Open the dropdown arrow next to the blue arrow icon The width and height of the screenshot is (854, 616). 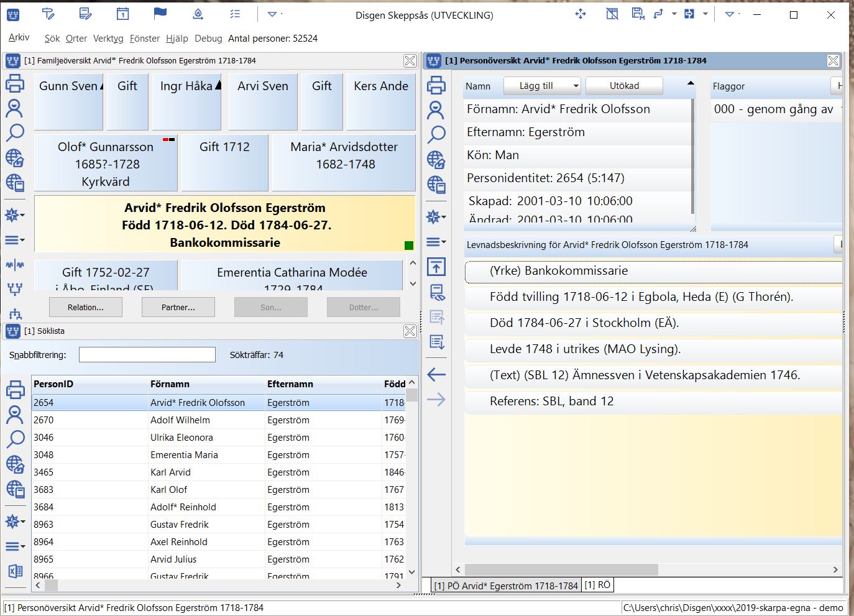(705, 14)
